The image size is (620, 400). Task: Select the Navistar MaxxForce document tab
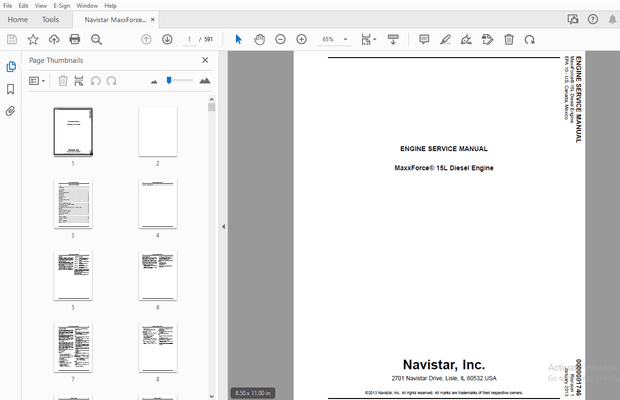(x=115, y=20)
